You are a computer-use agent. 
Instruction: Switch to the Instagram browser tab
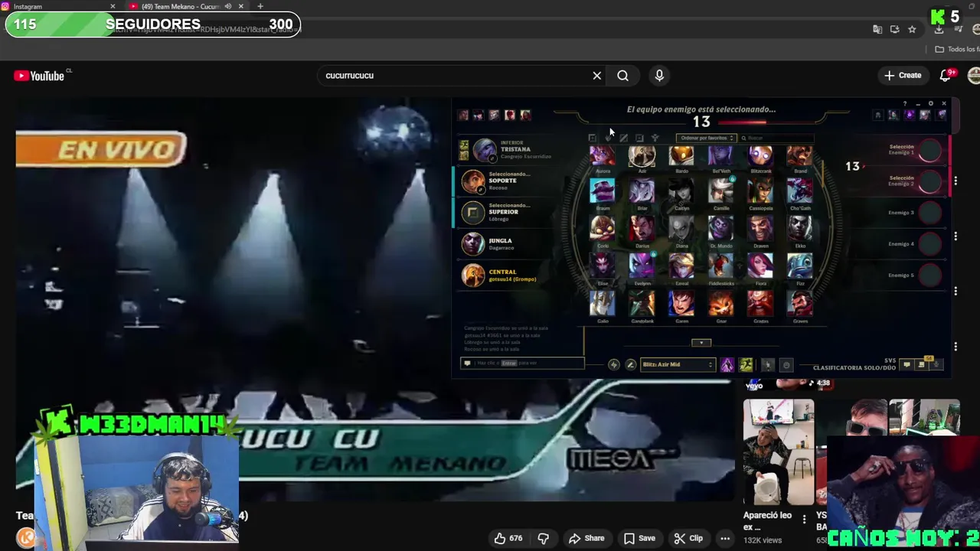pos(57,6)
